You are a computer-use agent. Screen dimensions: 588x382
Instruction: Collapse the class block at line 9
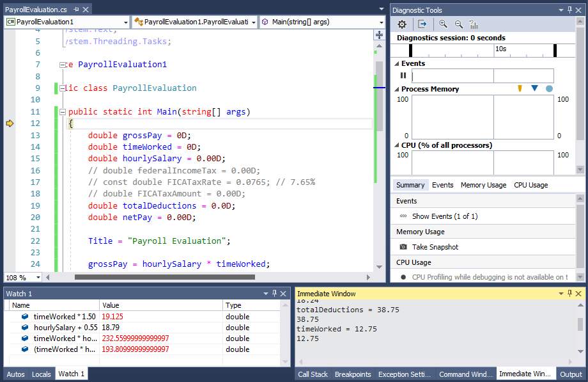(x=62, y=88)
